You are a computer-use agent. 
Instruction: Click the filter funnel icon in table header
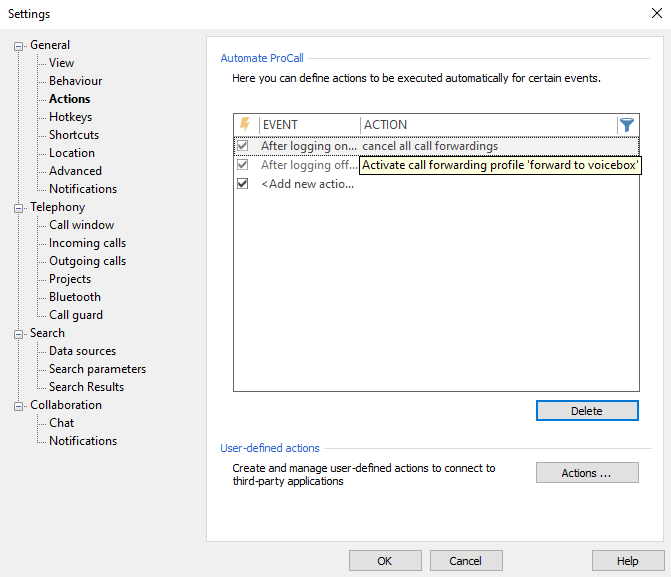tap(627, 125)
